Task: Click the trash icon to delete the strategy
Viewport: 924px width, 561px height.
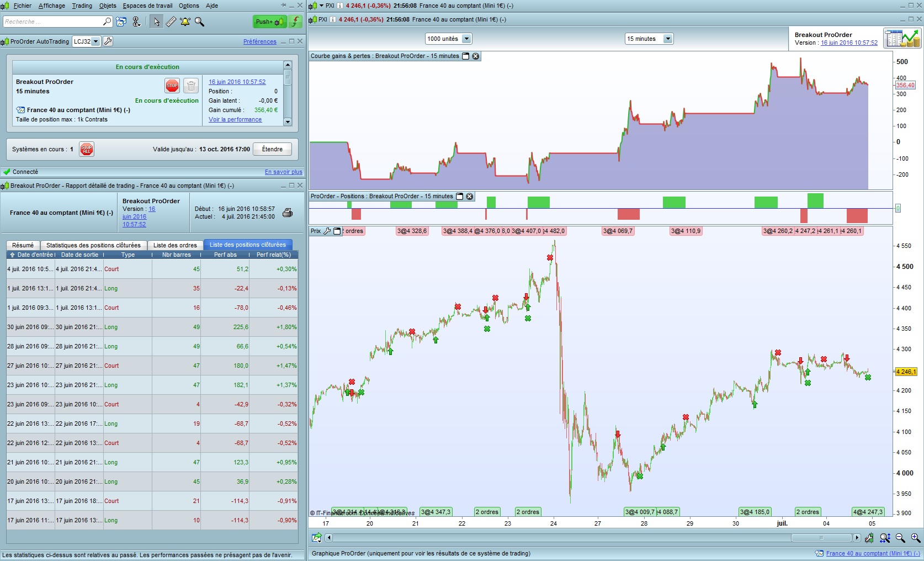Action: tap(190, 86)
